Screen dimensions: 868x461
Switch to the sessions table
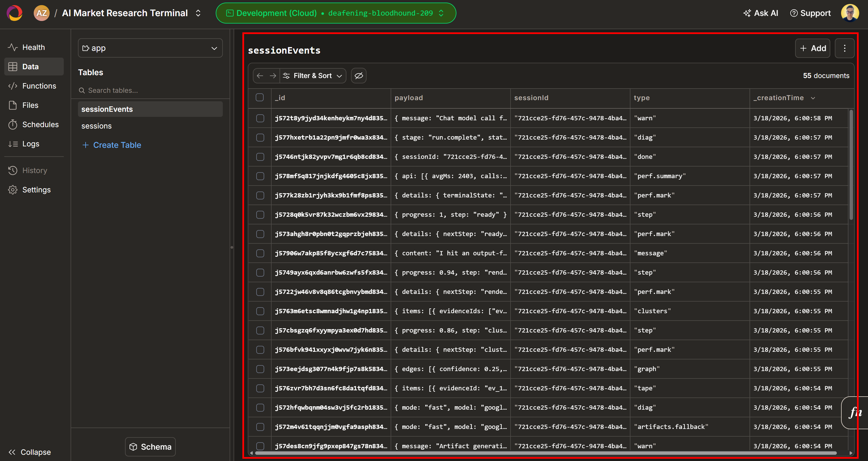pos(96,126)
